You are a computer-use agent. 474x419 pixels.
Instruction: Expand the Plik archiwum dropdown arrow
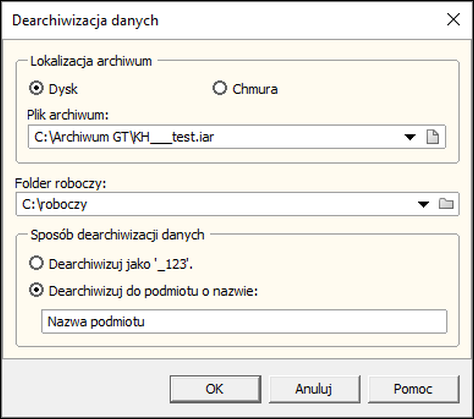point(410,137)
